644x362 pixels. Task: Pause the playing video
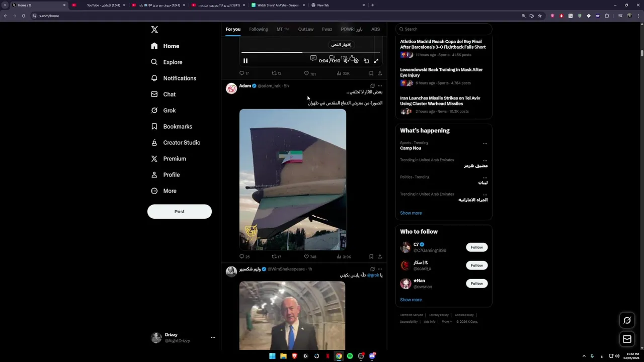[246, 61]
